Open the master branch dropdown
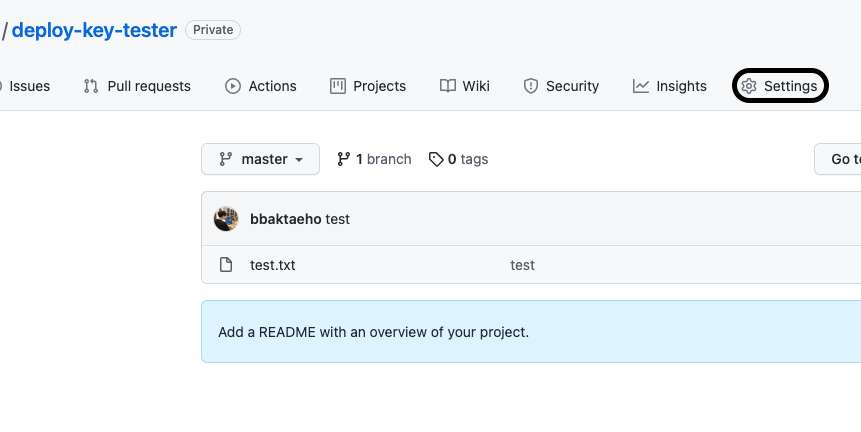 pyautogui.click(x=260, y=159)
